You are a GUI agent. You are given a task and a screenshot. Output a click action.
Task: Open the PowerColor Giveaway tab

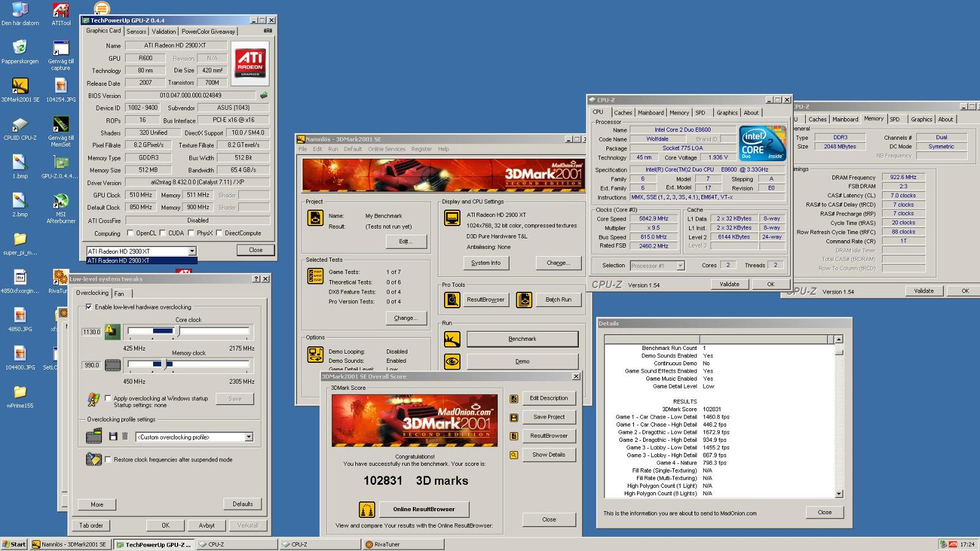208,31
